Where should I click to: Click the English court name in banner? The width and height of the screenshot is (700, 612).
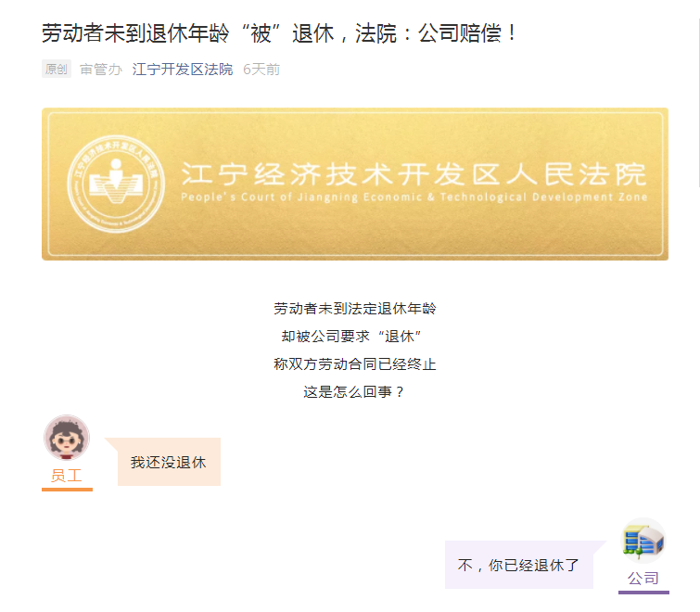[x=414, y=198]
